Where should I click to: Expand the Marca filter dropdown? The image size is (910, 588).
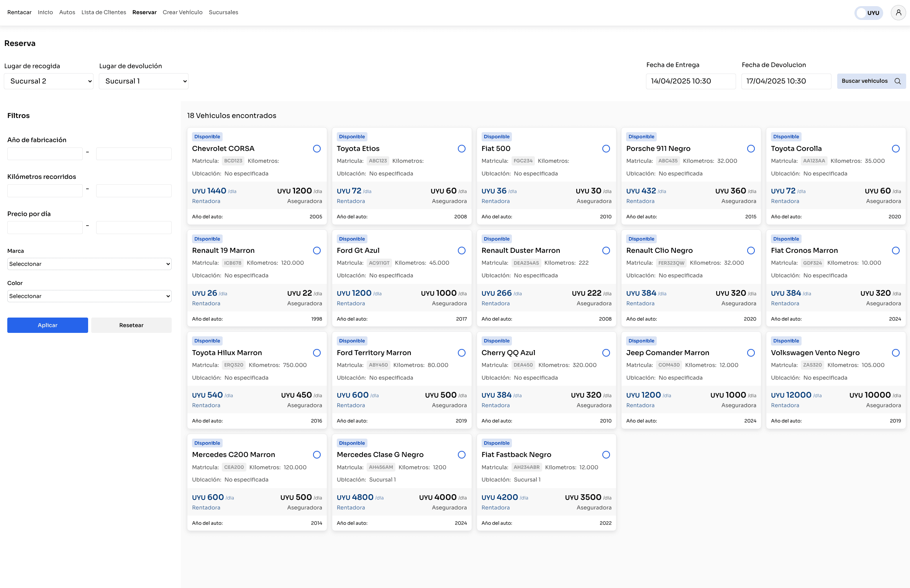coord(89,264)
